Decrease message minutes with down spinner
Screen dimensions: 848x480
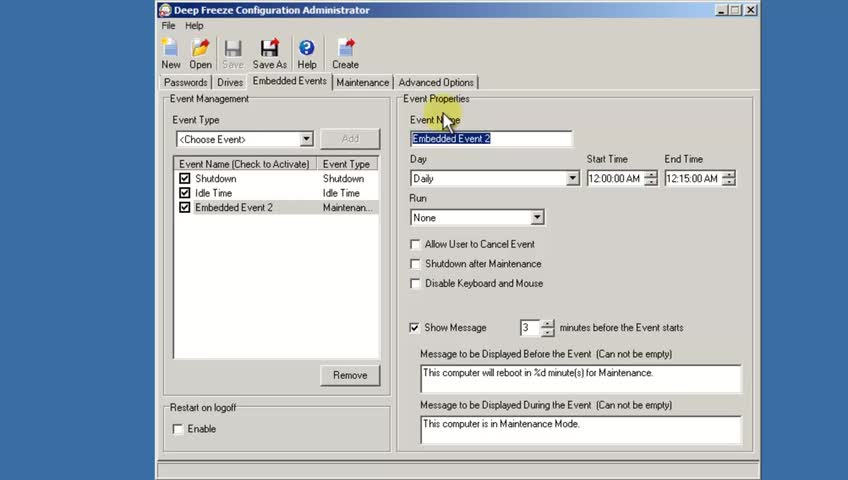click(x=547, y=332)
